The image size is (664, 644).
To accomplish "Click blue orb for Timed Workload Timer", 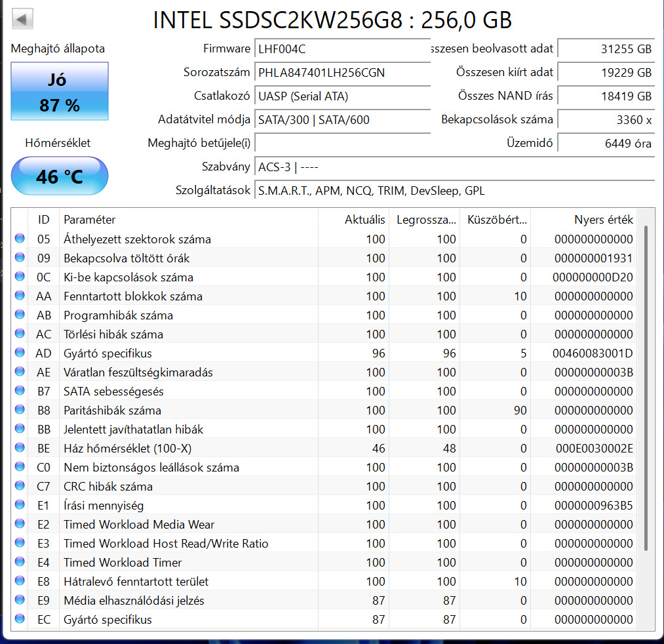I will 20,563.
